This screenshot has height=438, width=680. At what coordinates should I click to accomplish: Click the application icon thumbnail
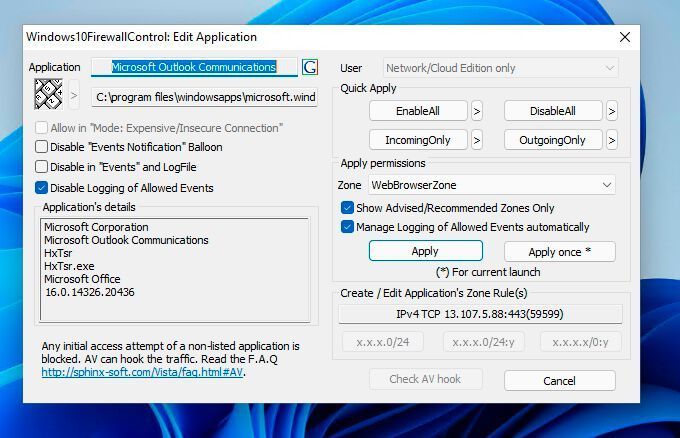coord(49,94)
